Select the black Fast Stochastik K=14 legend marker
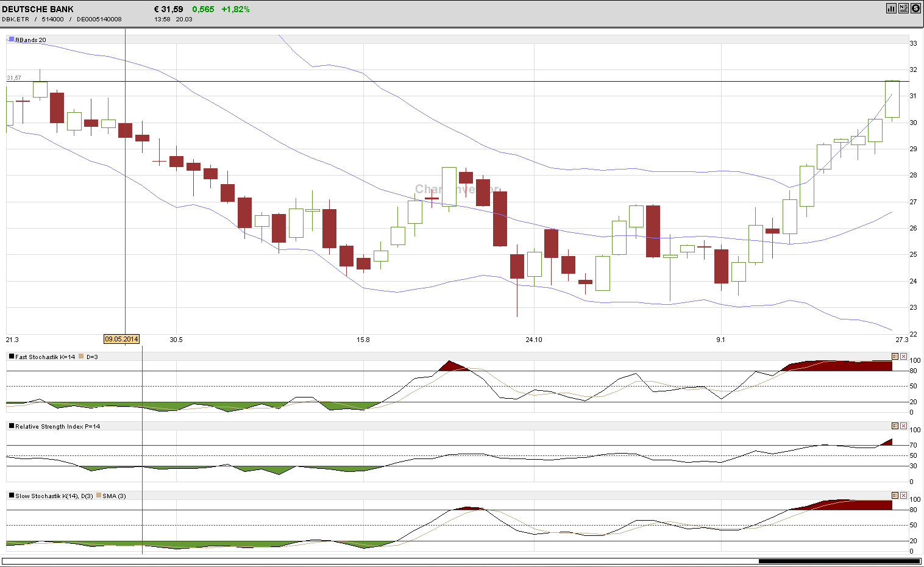Viewport: 924px width, 567px height. tap(10, 356)
